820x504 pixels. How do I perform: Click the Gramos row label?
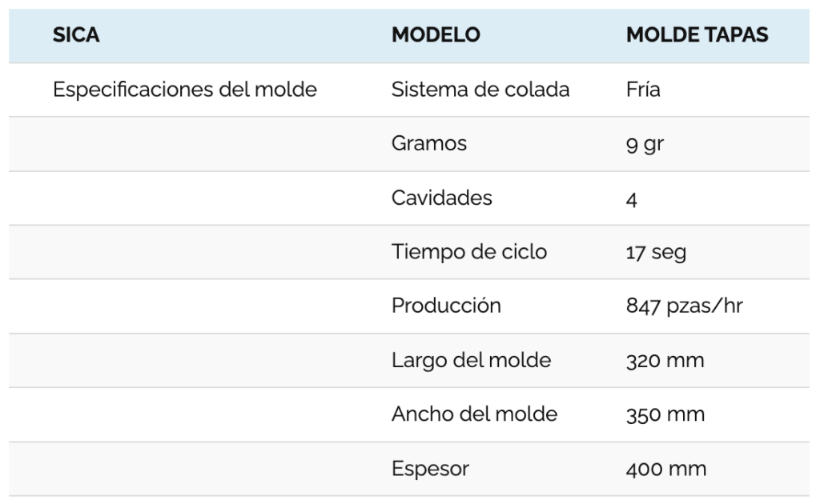click(429, 144)
